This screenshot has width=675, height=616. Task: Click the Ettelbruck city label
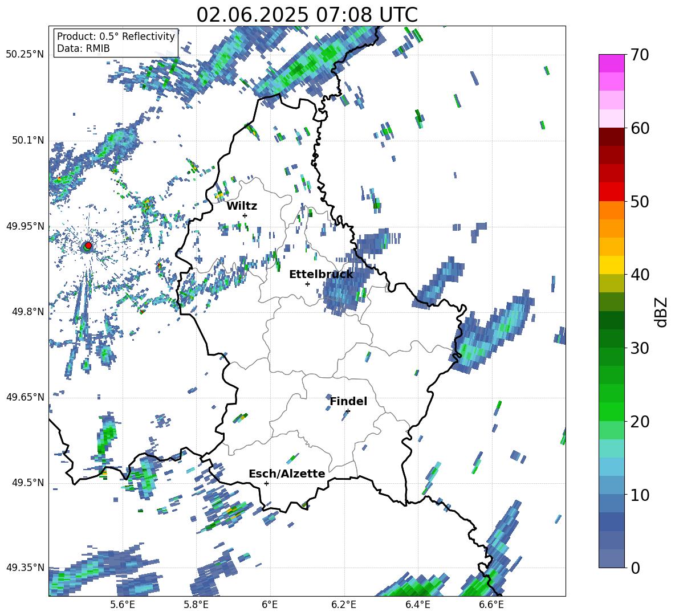(321, 275)
